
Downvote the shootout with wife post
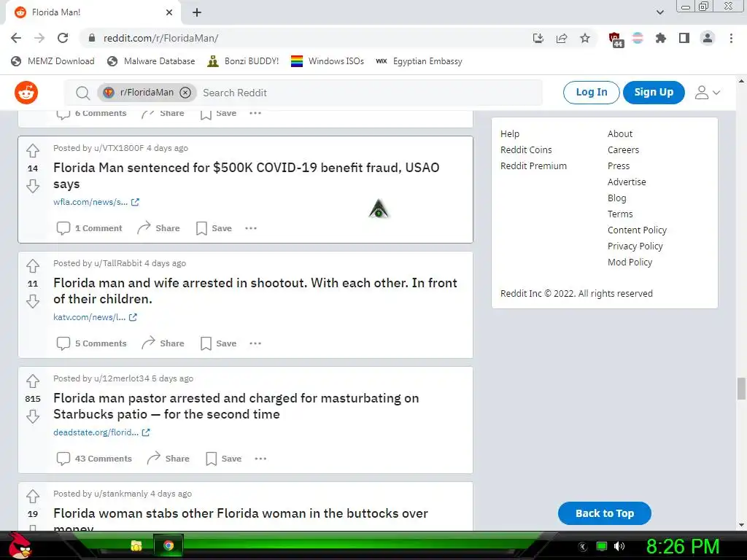33,301
